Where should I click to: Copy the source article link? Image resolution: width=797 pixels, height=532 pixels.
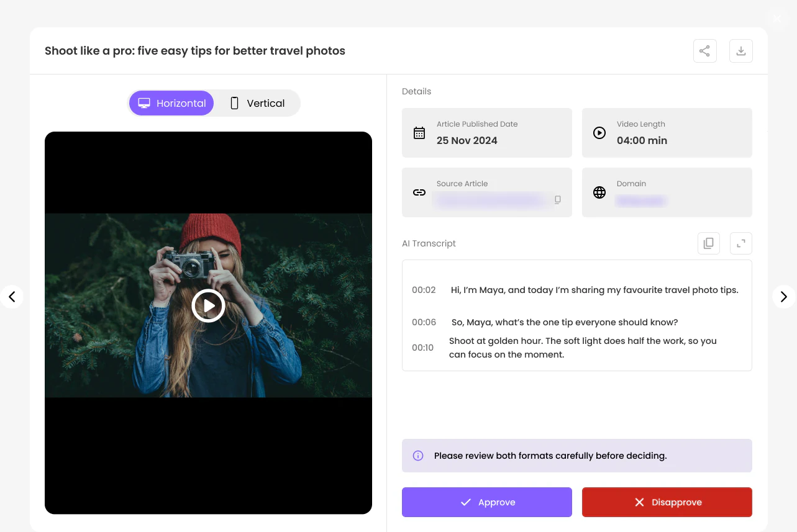(558, 200)
